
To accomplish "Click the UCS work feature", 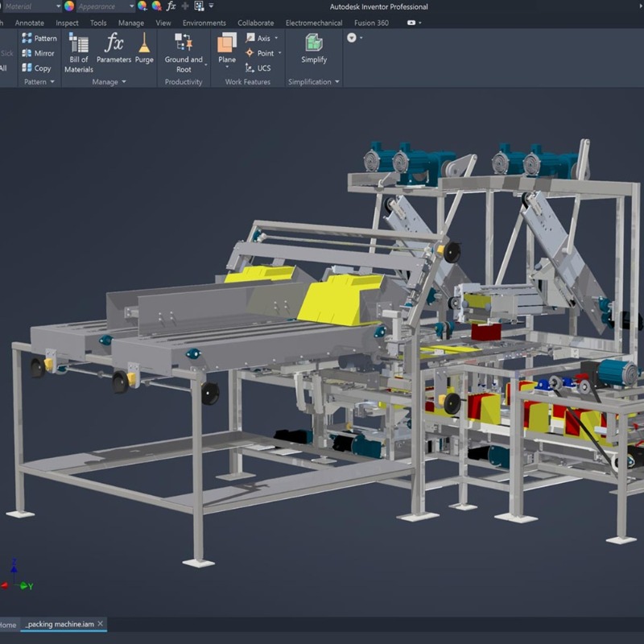I will click(x=258, y=68).
